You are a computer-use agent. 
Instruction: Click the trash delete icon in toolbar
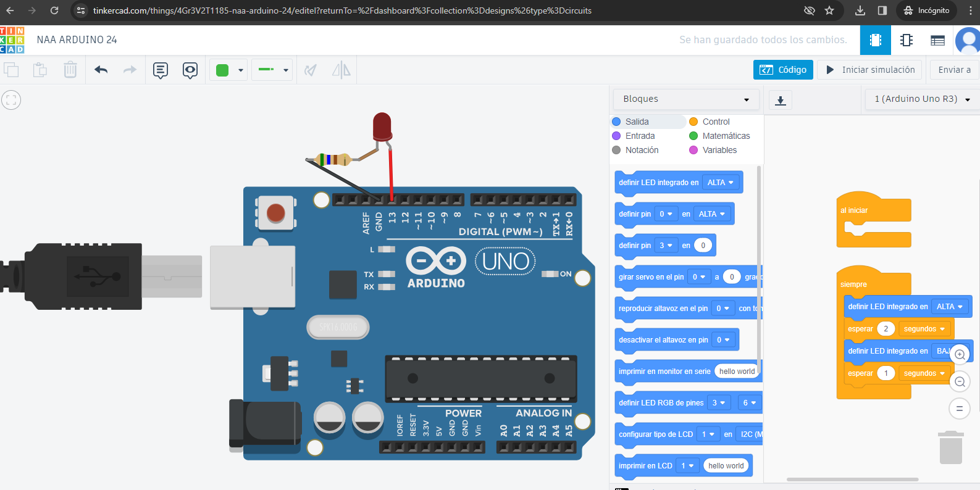coord(70,70)
